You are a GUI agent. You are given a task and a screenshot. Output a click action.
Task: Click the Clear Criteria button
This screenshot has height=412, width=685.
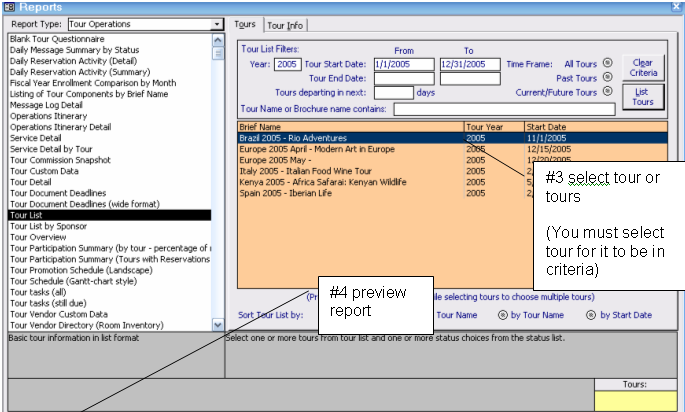pos(642,67)
